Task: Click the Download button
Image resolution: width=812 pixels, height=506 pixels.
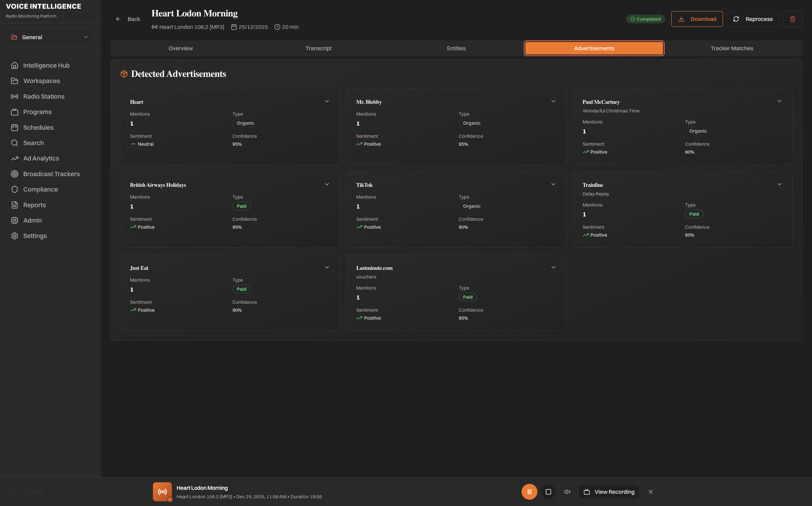Action: [697, 19]
